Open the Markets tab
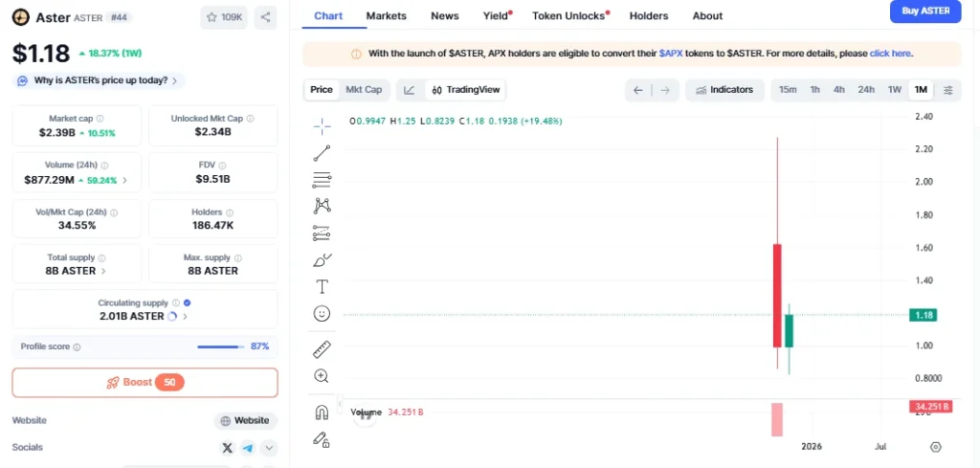 (386, 16)
